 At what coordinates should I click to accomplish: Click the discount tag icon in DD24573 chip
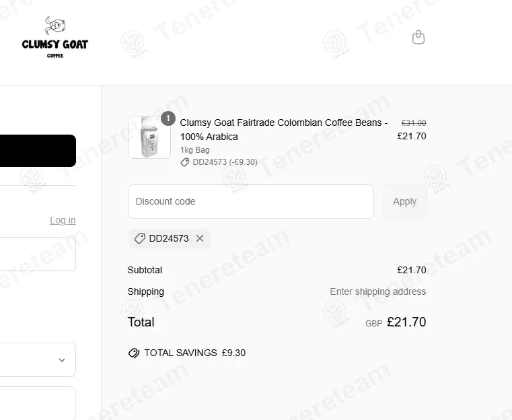pos(140,238)
